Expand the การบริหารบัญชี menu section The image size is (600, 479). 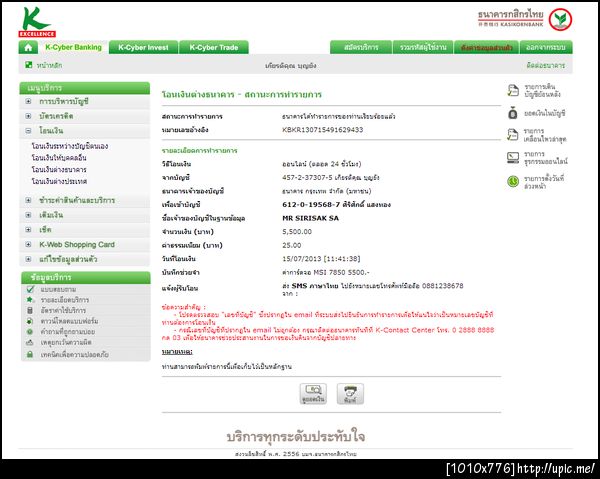[28, 101]
